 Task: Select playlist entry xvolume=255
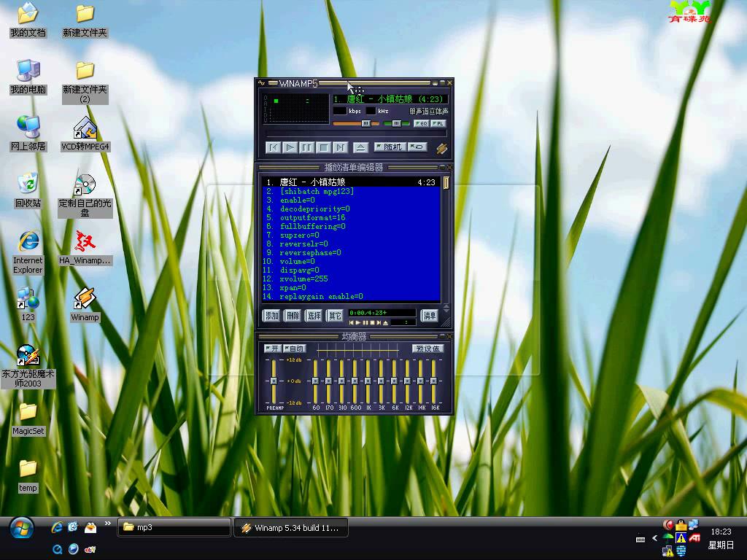[x=351, y=279]
